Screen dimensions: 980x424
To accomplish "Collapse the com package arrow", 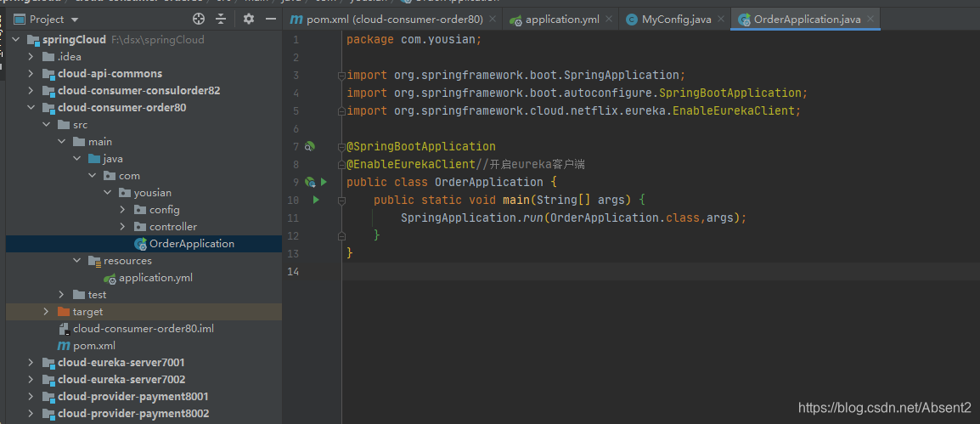I will click(92, 176).
